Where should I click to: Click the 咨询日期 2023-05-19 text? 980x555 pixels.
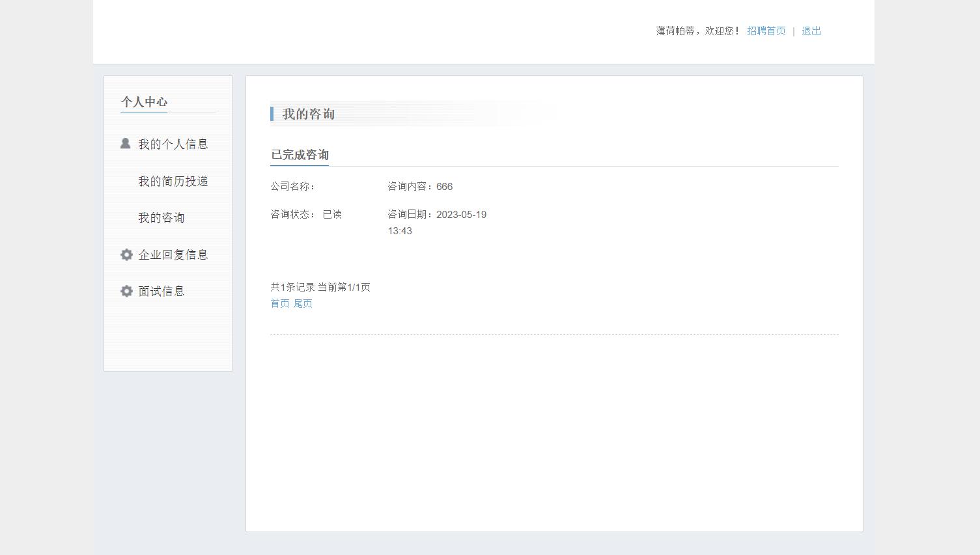click(x=437, y=223)
